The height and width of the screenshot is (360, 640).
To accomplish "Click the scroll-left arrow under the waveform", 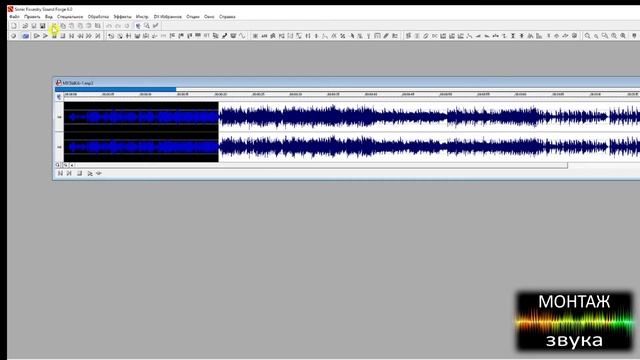I will click(72, 165).
